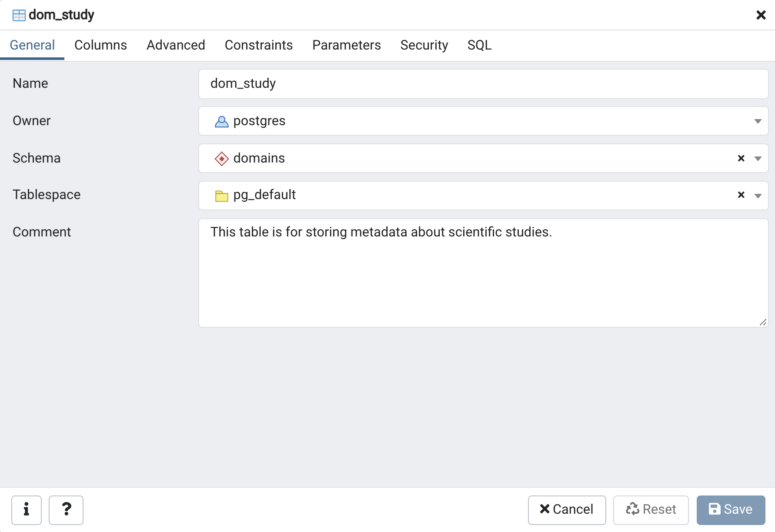Save the table properties

pos(731,510)
